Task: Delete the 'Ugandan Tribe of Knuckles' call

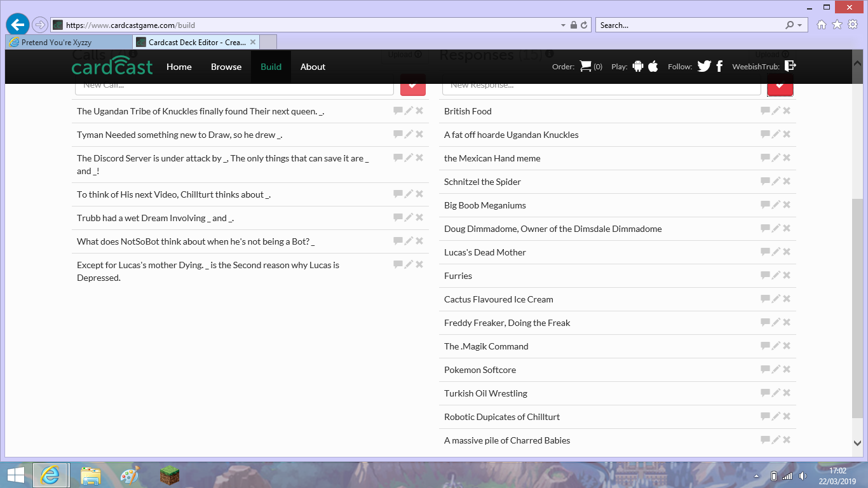Action: point(419,111)
